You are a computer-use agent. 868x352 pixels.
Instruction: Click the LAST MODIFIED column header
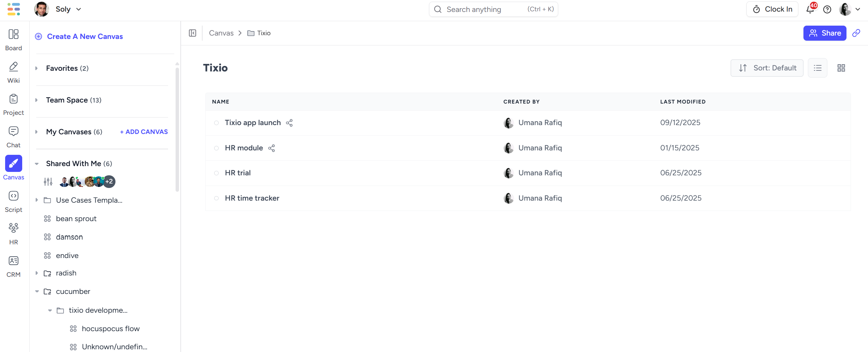point(683,102)
